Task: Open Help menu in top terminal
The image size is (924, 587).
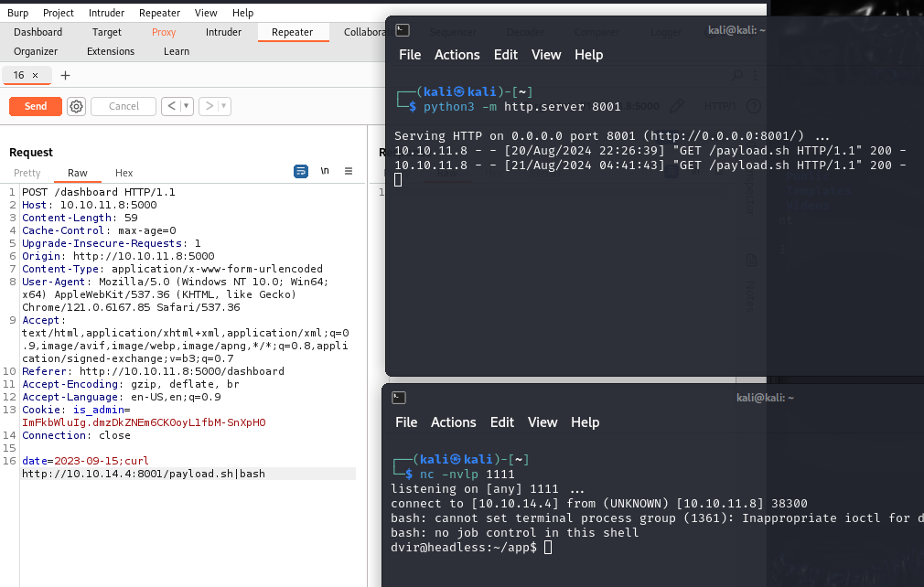Action: pyautogui.click(x=588, y=55)
